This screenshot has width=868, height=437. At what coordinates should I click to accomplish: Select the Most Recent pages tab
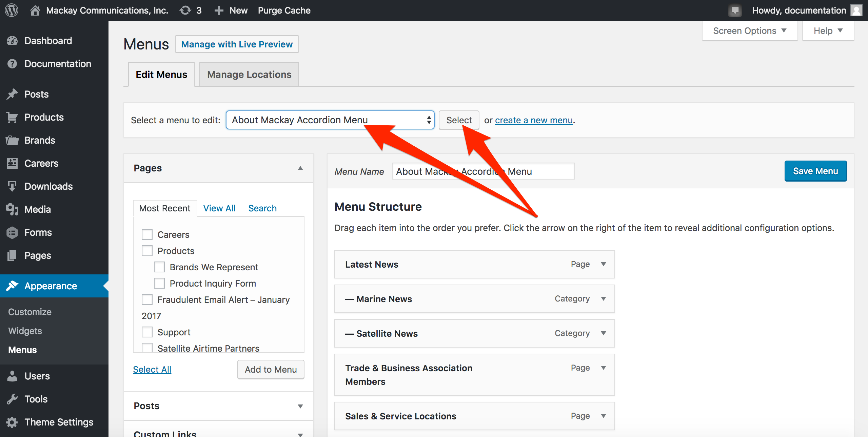165,208
